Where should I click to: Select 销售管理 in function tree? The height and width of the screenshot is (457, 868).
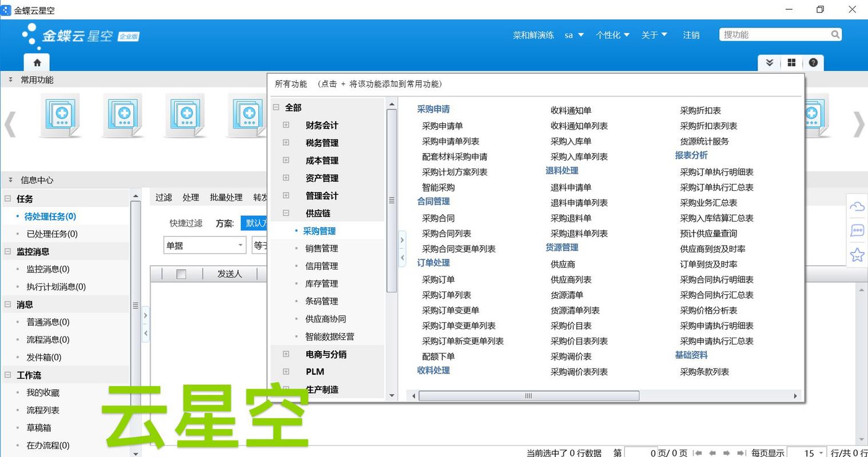(x=321, y=248)
